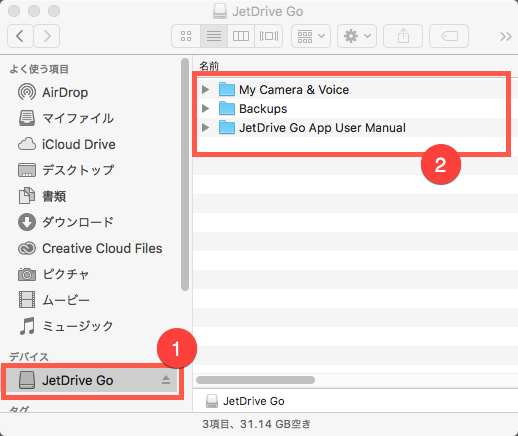Viewport: 518px width, 436px height.
Task: Switch to Cover Flow view
Action: coord(269,36)
